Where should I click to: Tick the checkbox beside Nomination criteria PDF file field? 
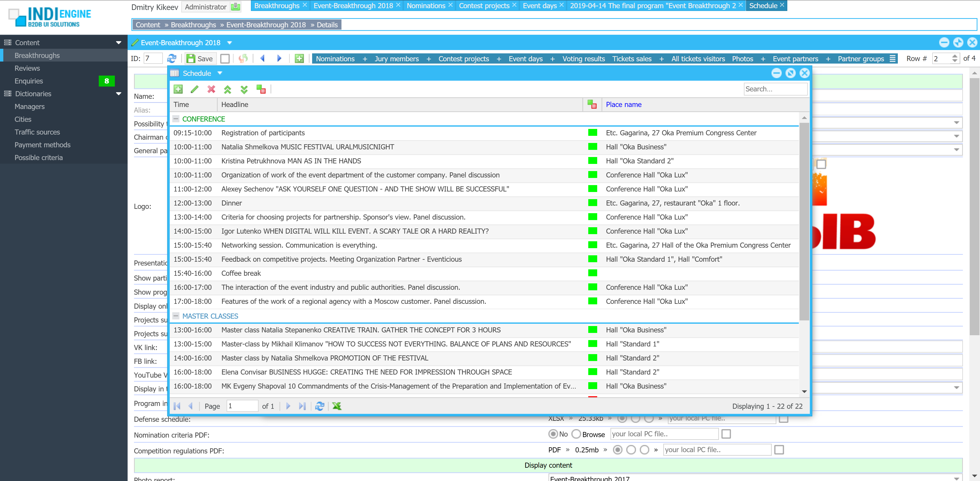tap(726, 434)
